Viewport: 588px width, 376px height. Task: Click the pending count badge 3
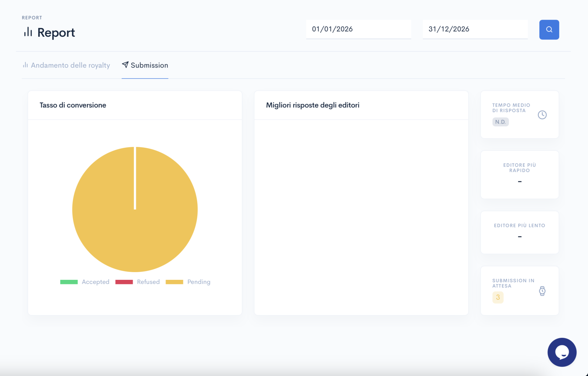pos(498,297)
